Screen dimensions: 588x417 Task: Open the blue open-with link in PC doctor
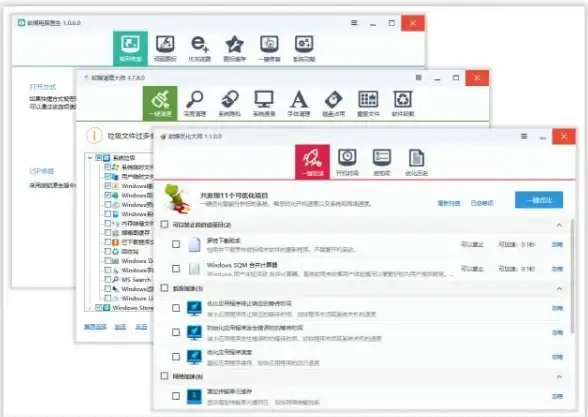(x=43, y=87)
